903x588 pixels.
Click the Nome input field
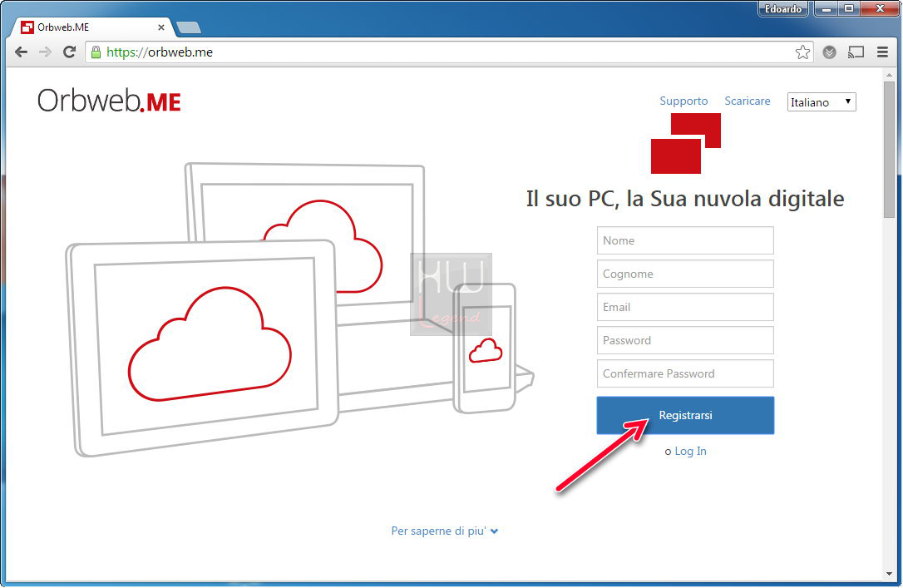coord(685,240)
